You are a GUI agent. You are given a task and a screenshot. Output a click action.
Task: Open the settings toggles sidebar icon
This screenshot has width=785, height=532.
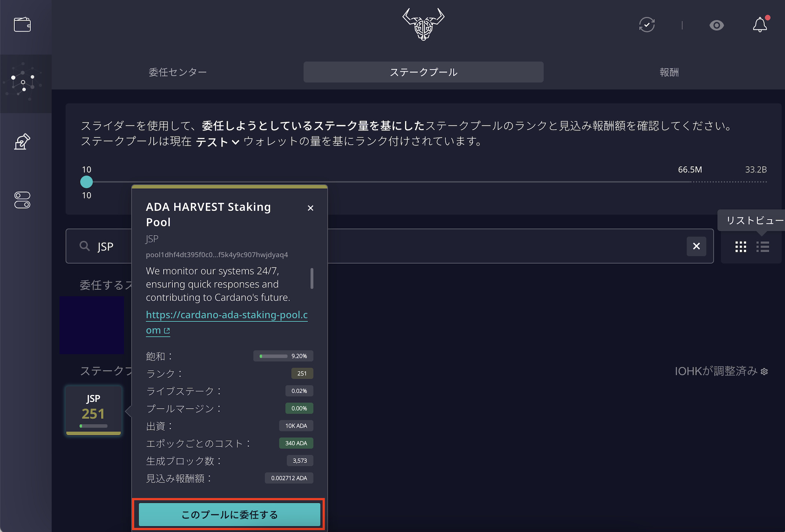click(22, 200)
